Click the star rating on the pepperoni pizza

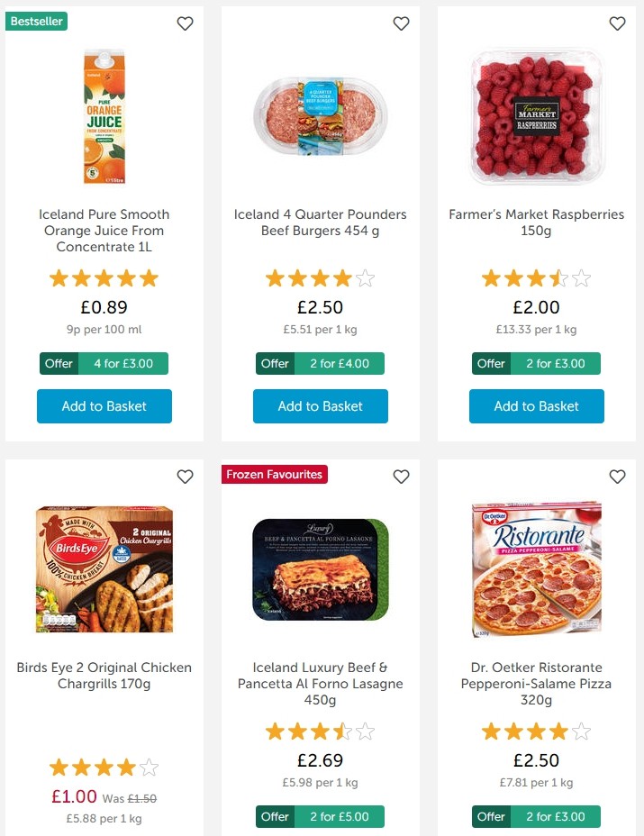[537, 731]
